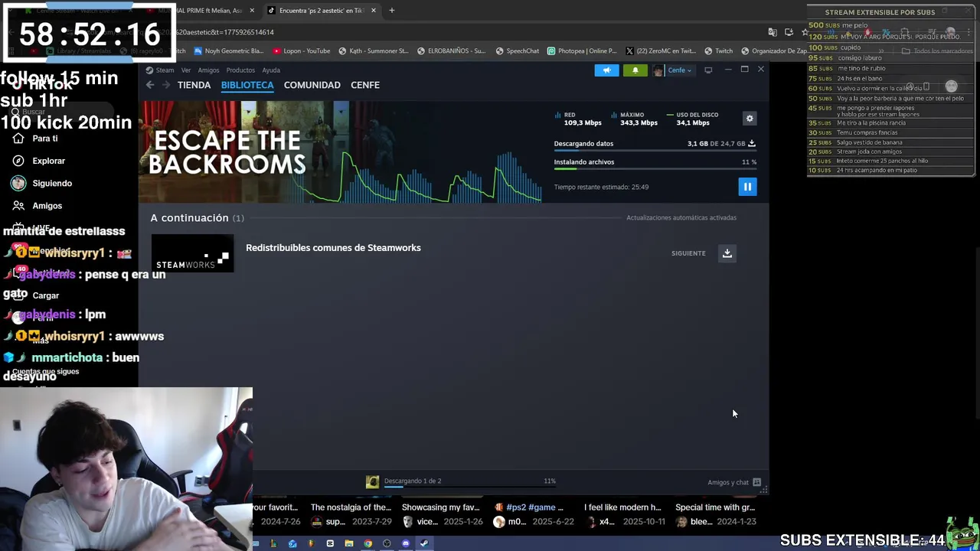The width and height of the screenshot is (980, 551).
Task: Open the Productos menu
Action: pyautogui.click(x=240, y=70)
